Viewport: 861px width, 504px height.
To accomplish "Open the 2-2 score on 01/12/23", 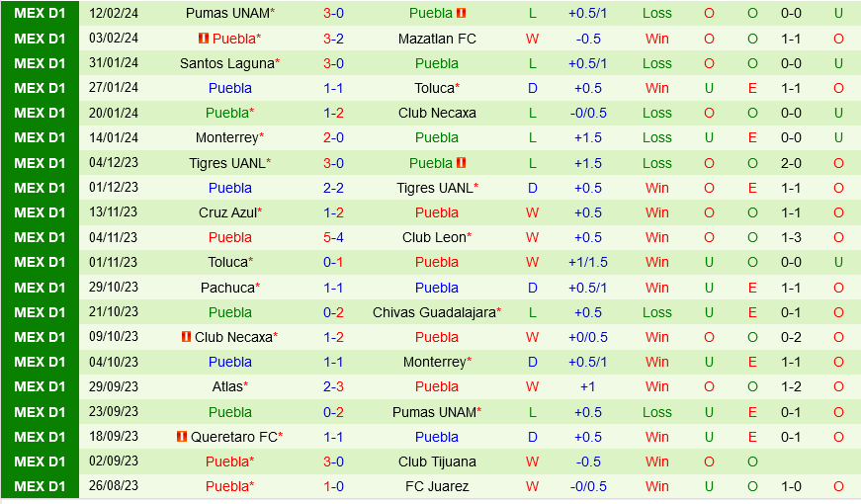I will point(333,188).
